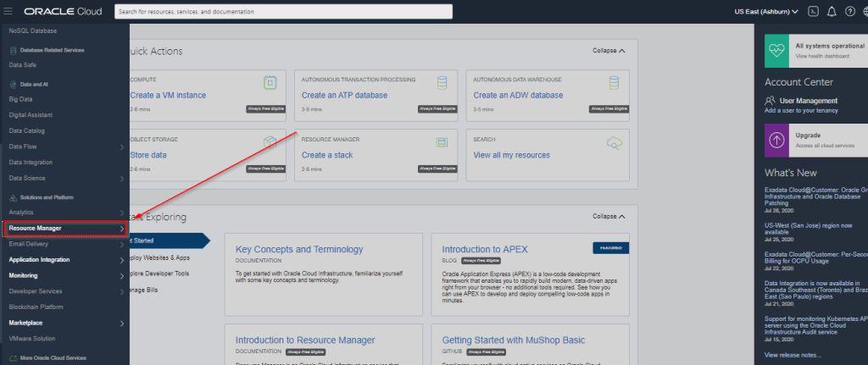This screenshot has height=365, width=868.
Task: Open Monitoring menu item
Action: [23, 275]
